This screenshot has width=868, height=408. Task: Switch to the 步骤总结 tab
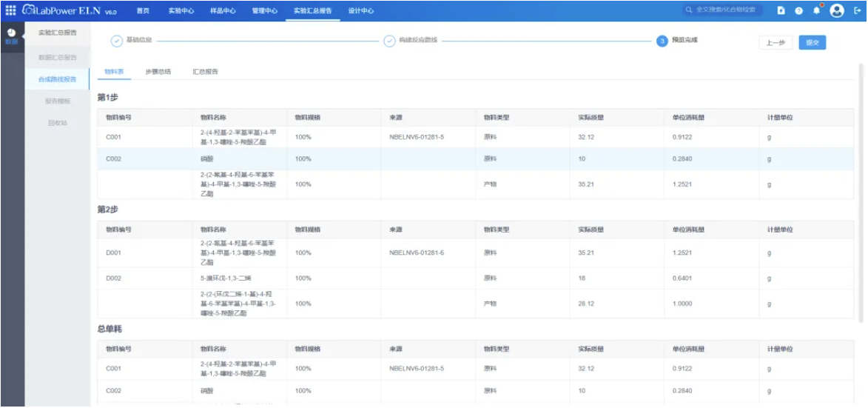click(158, 71)
